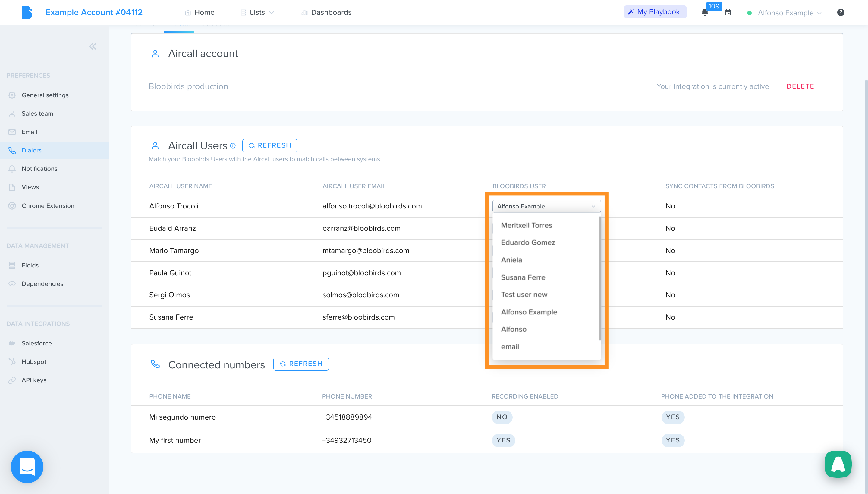Open the chat bubble widget
The height and width of the screenshot is (494, 868).
27,467
